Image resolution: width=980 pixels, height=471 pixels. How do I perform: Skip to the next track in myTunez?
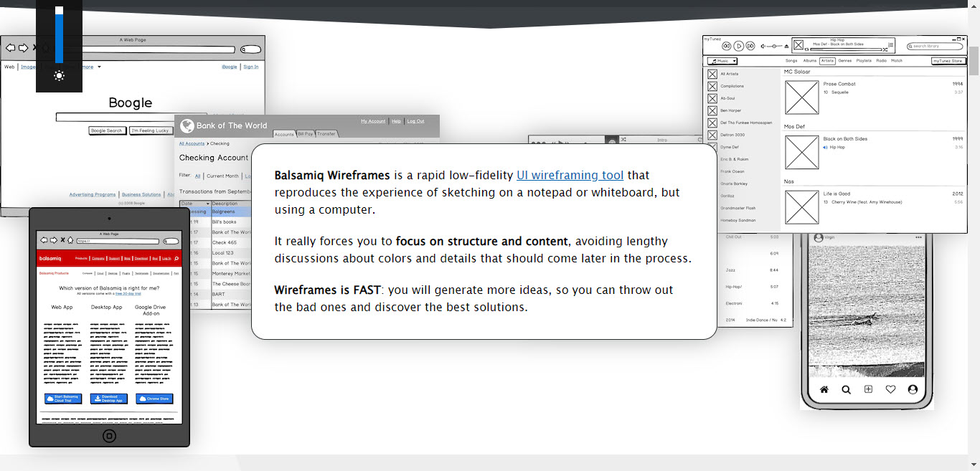pyautogui.click(x=750, y=46)
